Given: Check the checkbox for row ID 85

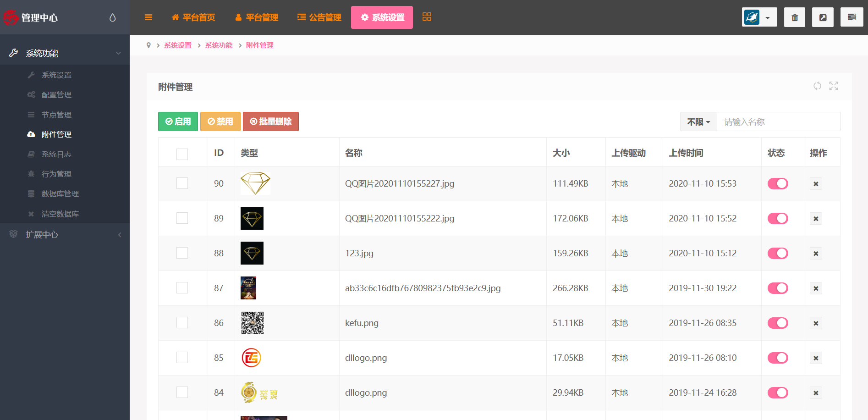Looking at the screenshot, I should pos(182,358).
